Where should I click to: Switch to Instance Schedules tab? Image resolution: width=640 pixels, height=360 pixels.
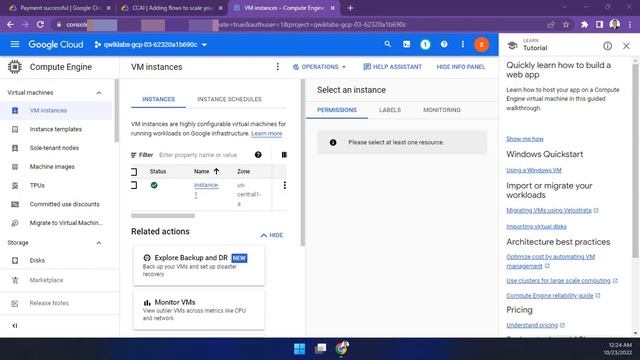(x=229, y=99)
